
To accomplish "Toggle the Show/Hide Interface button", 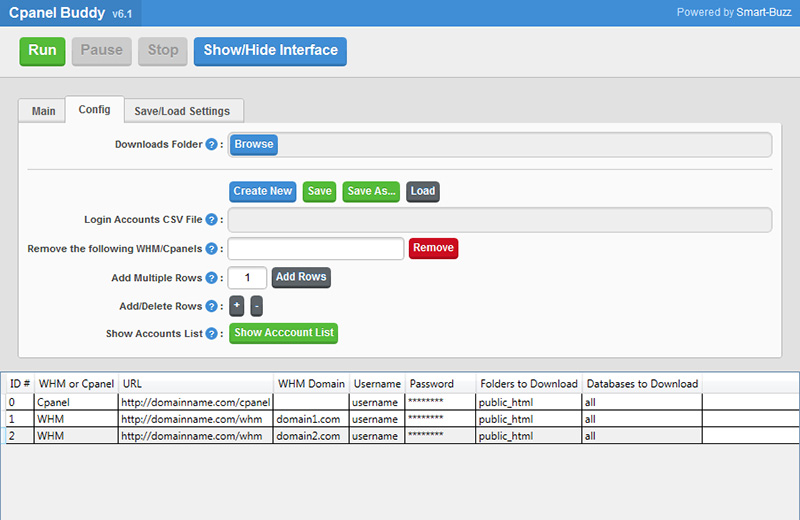I will (x=270, y=51).
